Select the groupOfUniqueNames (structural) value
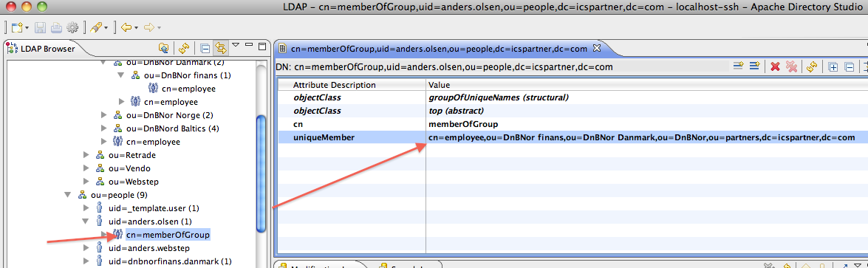 [x=499, y=97]
